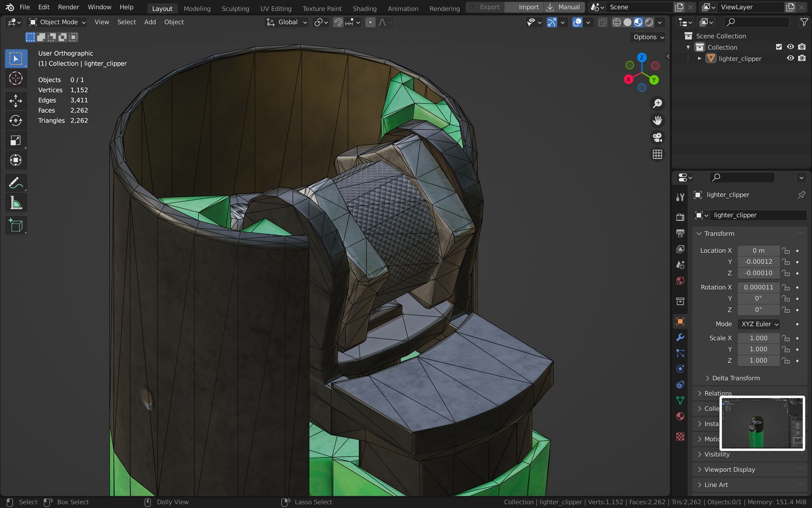Open the Options dropdown
812x508 pixels.
click(x=648, y=37)
